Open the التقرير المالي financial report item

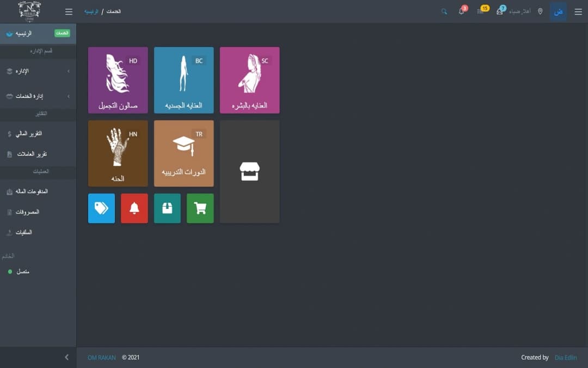[28, 134]
